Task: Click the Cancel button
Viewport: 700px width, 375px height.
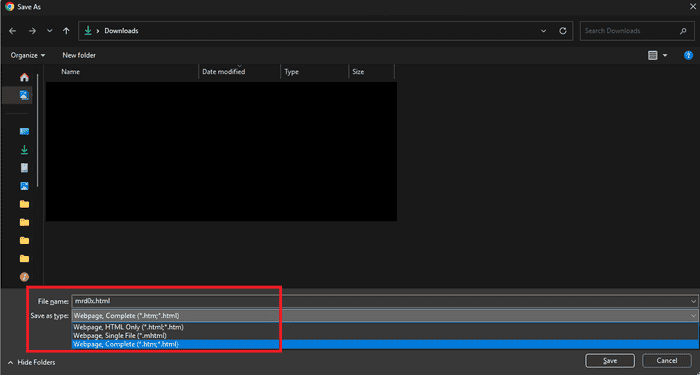Action: (x=667, y=361)
